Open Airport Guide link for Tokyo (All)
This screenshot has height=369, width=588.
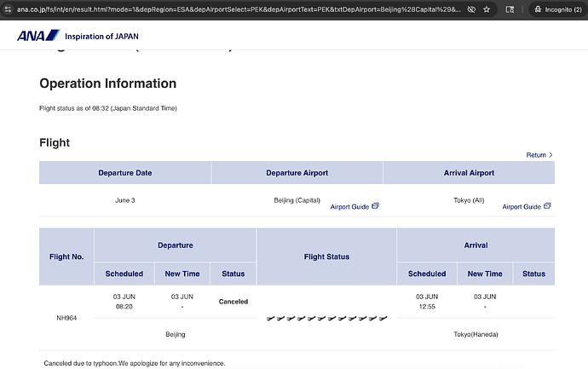tap(522, 206)
